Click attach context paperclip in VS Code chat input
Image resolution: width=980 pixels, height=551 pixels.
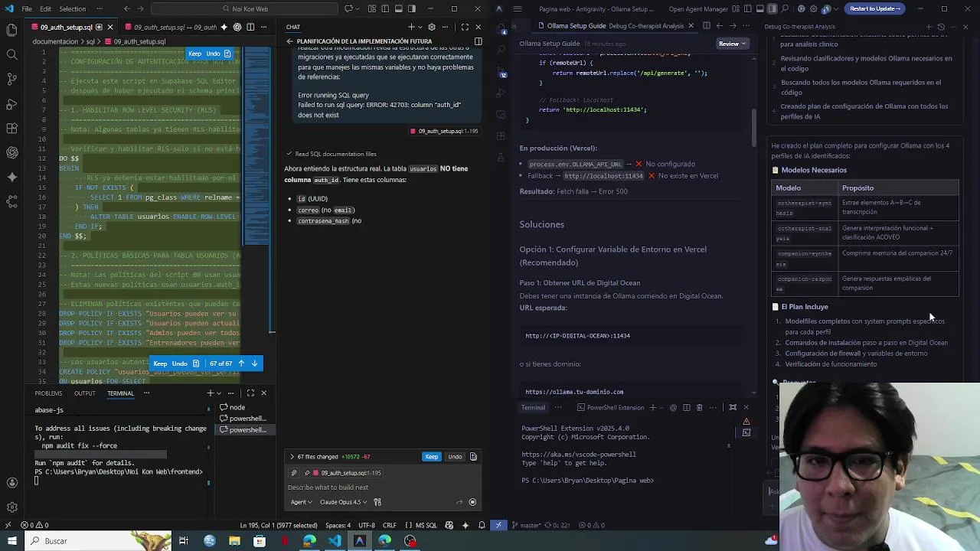point(293,473)
